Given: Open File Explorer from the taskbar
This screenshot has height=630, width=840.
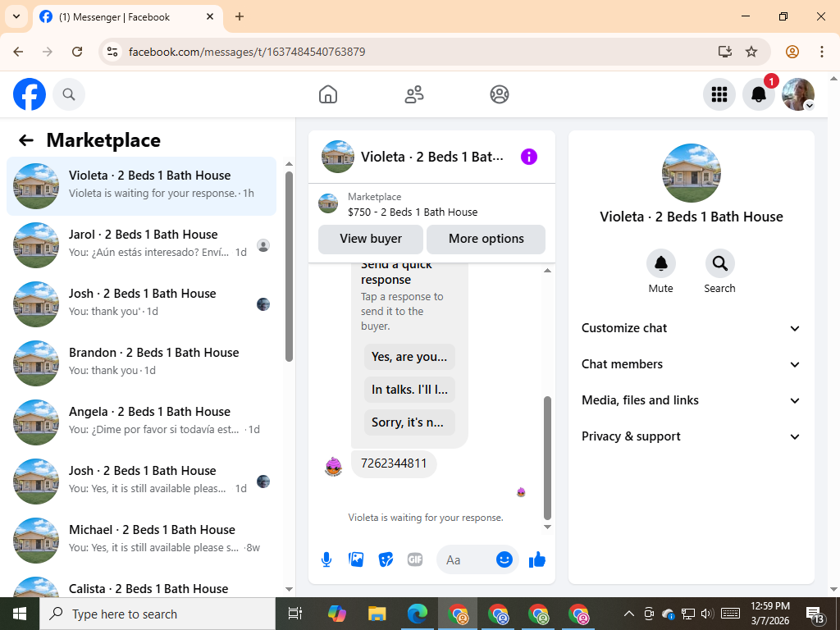Looking at the screenshot, I should point(377,614).
